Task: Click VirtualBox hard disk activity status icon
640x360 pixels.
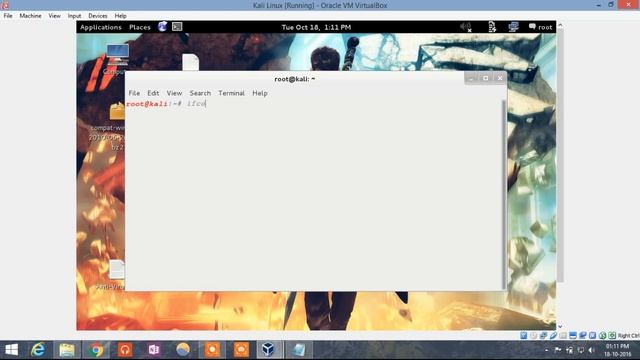Action: [524, 336]
